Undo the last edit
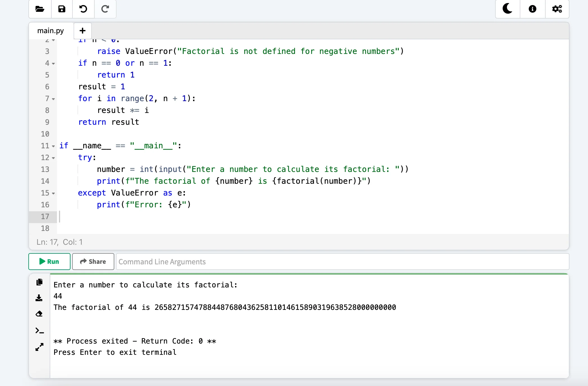Image resolution: width=588 pixels, height=386 pixels. coord(83,9)
